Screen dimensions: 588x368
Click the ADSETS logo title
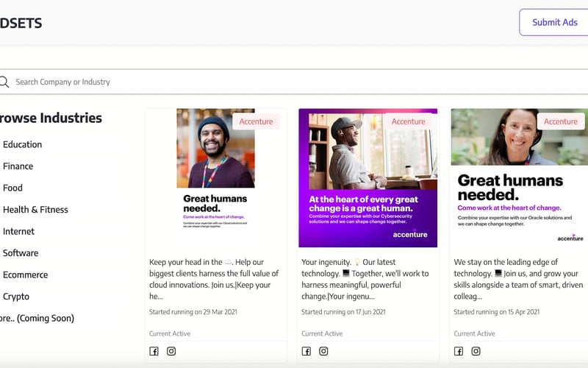coord(21,24)
